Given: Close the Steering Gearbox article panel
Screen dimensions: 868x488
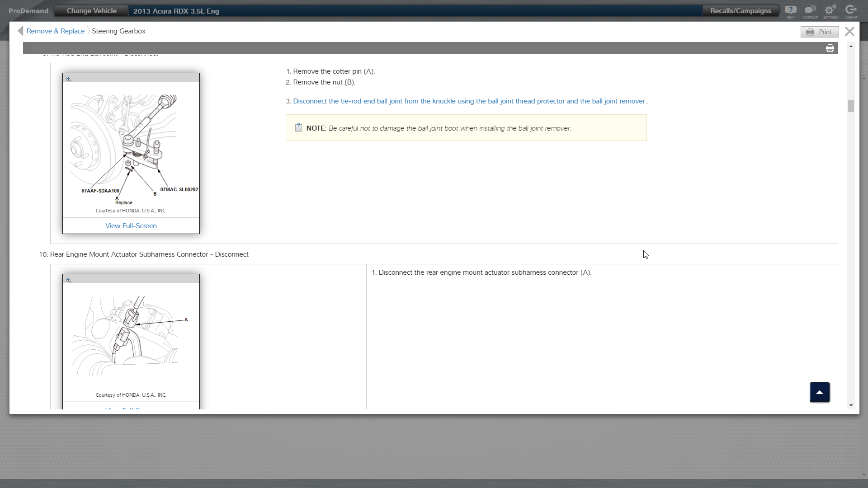Looking at the screenshot, I should pyautogui.click(x=849, y=31).
